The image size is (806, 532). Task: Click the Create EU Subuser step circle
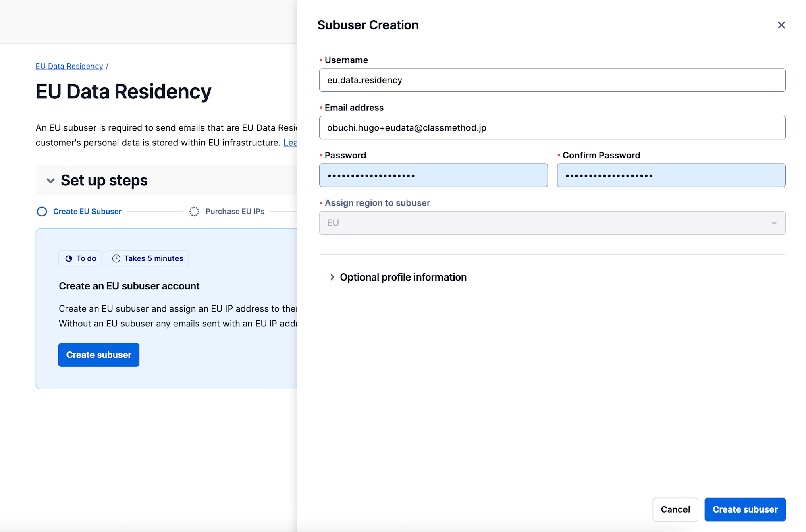click(42, 212)
